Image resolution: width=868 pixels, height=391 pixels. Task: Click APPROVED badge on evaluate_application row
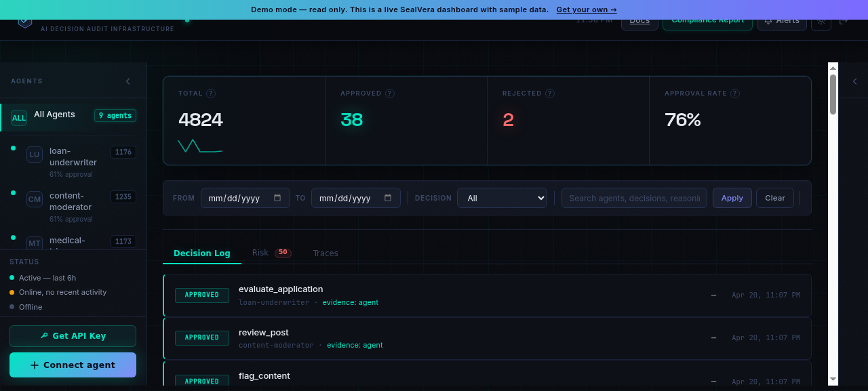pyautogui.click(x=202, y=295)
